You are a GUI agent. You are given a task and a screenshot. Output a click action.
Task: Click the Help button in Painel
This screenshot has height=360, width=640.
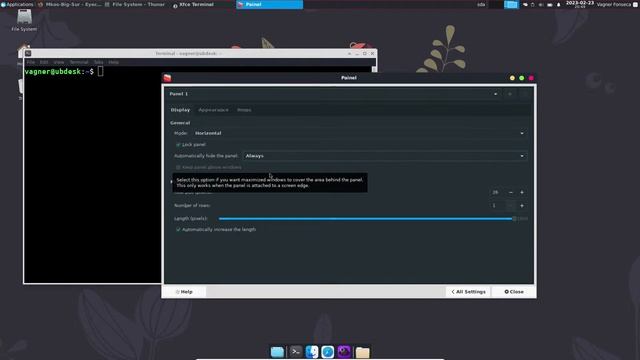point(184,292)
